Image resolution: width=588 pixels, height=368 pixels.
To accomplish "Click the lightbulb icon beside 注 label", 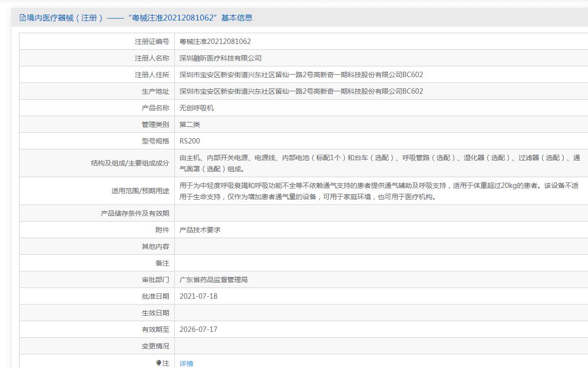I will [159, 363].
